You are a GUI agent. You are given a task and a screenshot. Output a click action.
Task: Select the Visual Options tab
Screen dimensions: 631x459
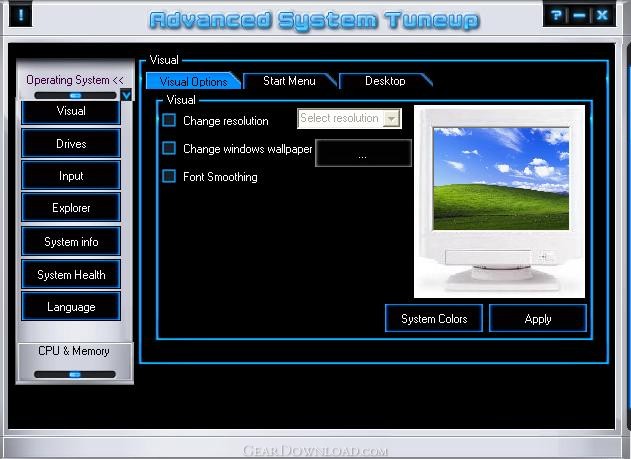[193, 82]
